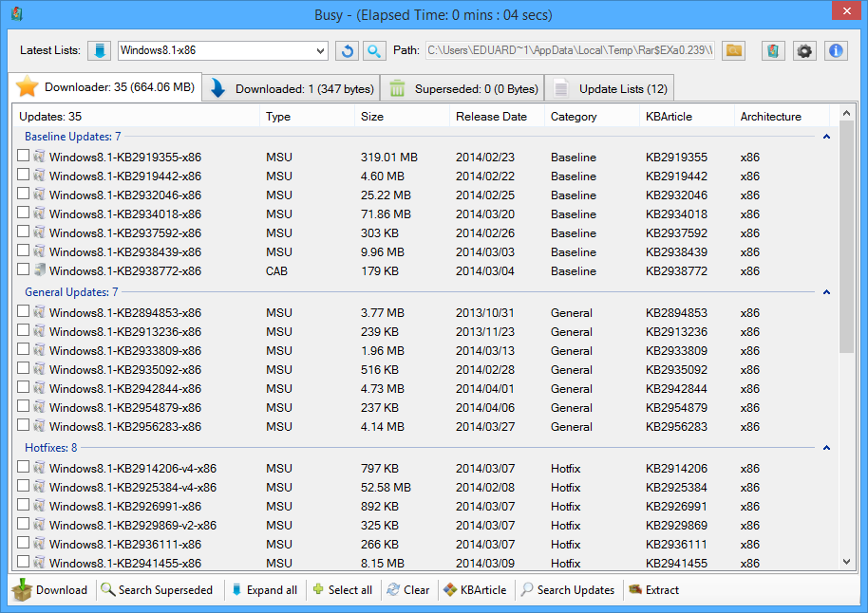Click the colorful app icon left of gear

[x=773, y=51]
